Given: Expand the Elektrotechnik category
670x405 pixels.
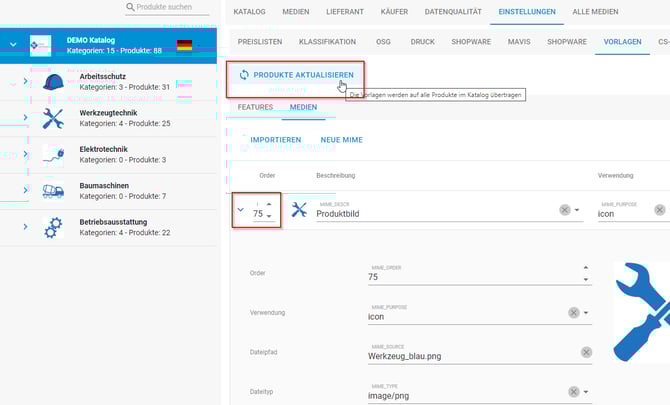Looking at the screenshot, I should pos(25,153).
